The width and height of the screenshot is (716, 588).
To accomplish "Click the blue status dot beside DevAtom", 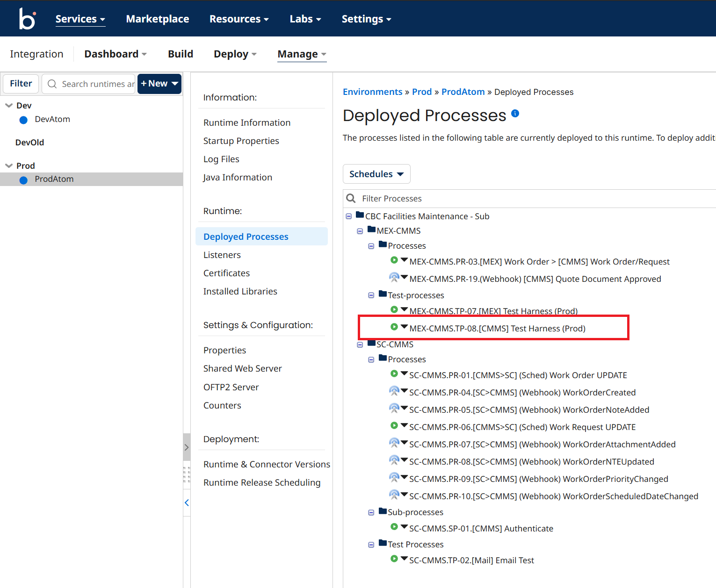I will click(x=23, y=120).
